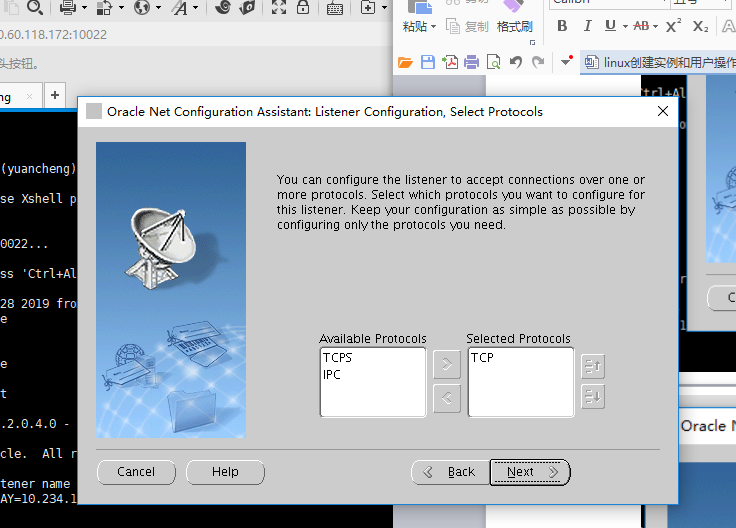
Task: Click the Xftp file transfer icon in Xshell
Action: tap(247, 8)
